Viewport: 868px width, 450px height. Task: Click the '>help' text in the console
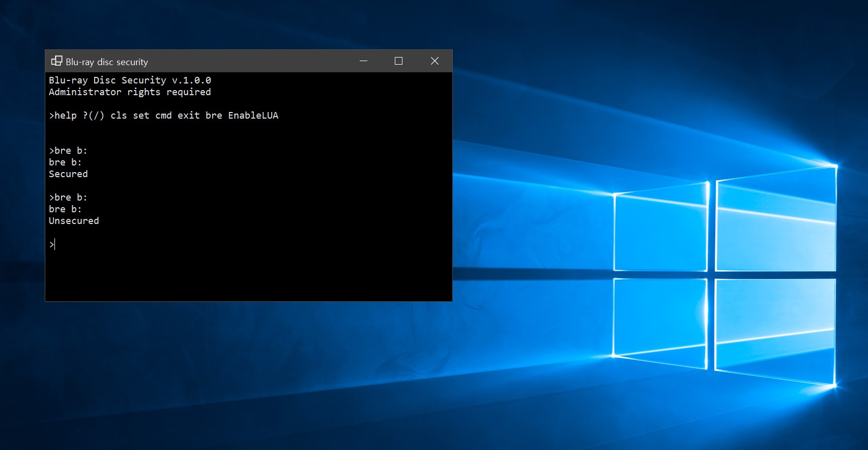63,116
